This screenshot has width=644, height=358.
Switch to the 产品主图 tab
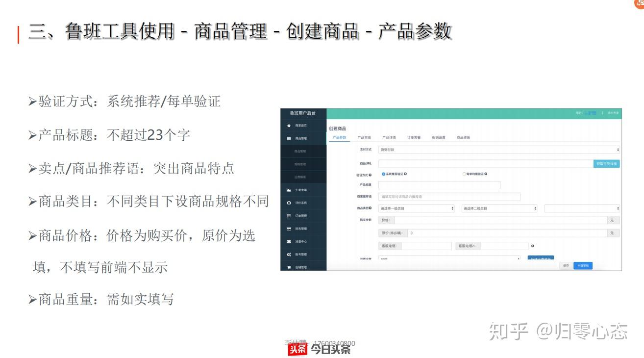364,138
